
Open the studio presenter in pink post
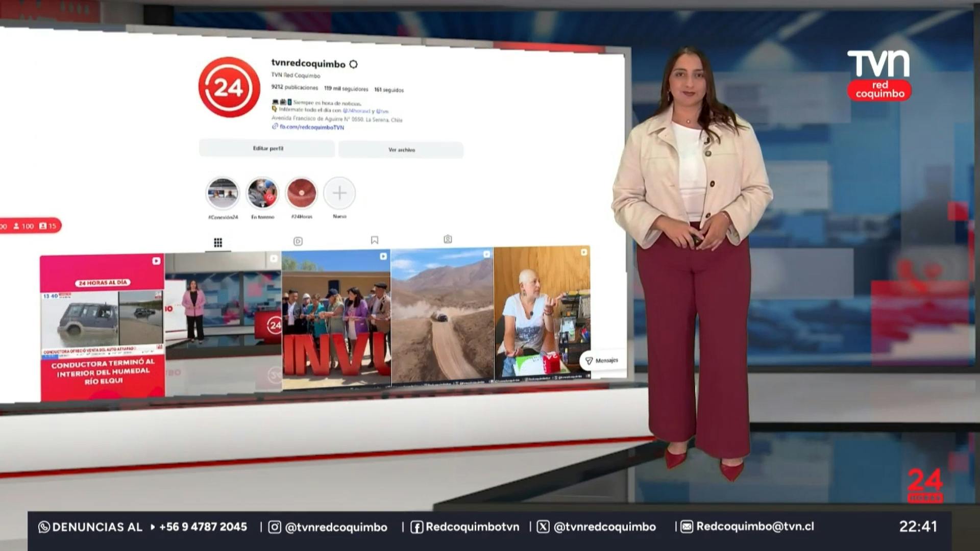click(x=223, y=323)
